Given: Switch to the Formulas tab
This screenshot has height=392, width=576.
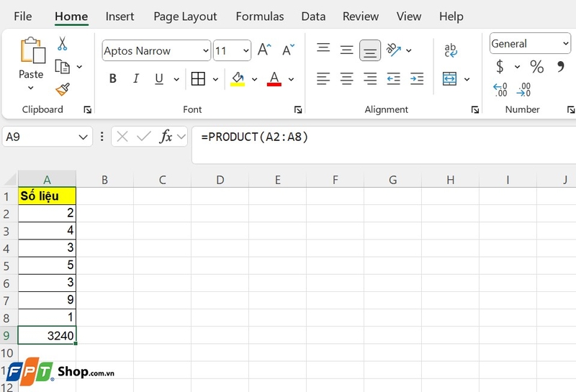Looking at the screenshot, I should point(260,17).
